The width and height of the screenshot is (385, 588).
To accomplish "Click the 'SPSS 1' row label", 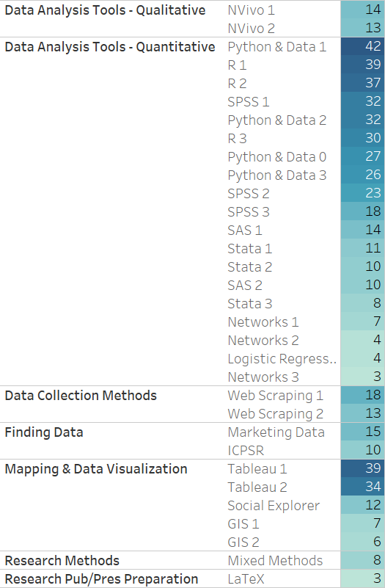I will [x=249, y=102].
